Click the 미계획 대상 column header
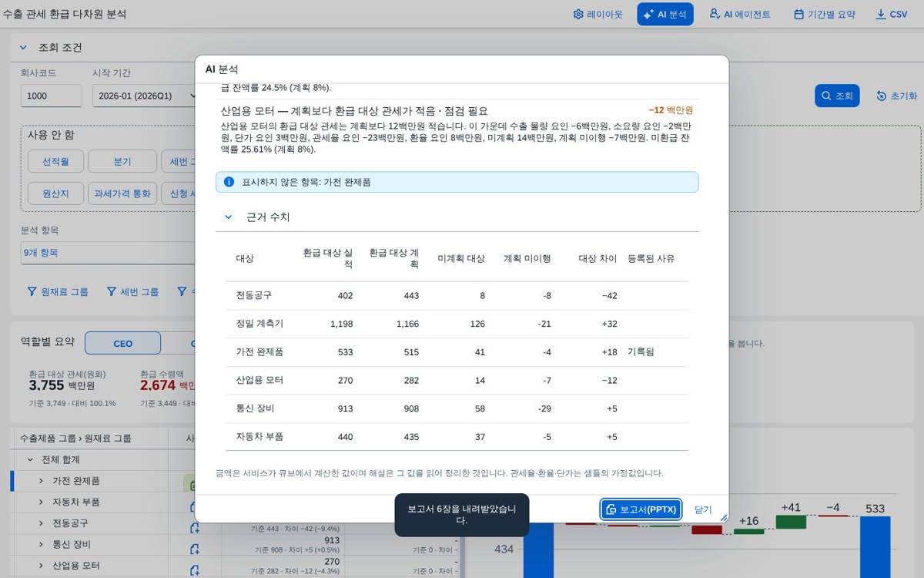This screenshot has height=578, width=924. [x=461, y=258]
